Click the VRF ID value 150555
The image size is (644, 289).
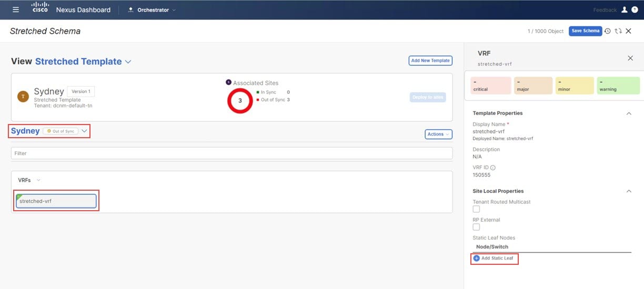pyautogui.click(x=481, y=175)
